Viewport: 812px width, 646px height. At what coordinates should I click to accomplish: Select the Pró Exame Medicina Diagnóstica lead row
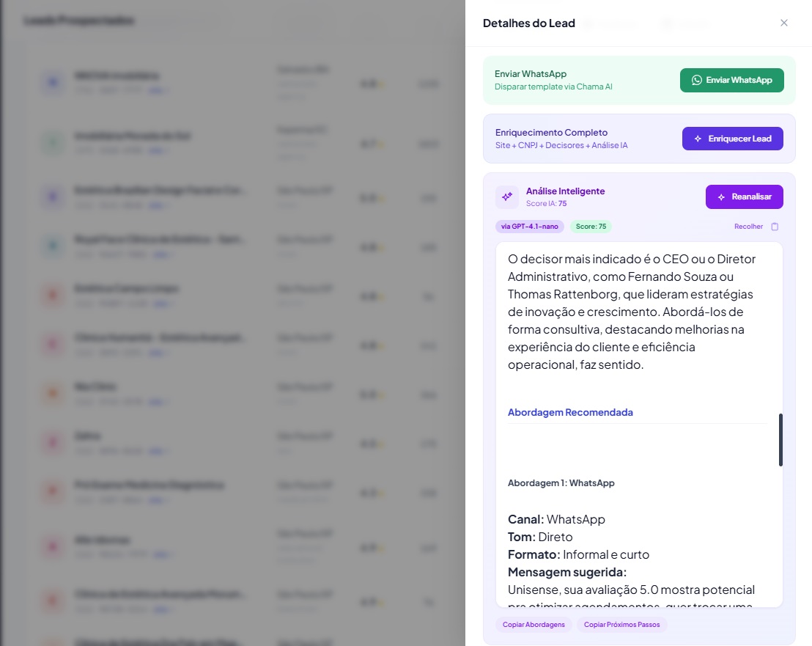tap(149, 485)
